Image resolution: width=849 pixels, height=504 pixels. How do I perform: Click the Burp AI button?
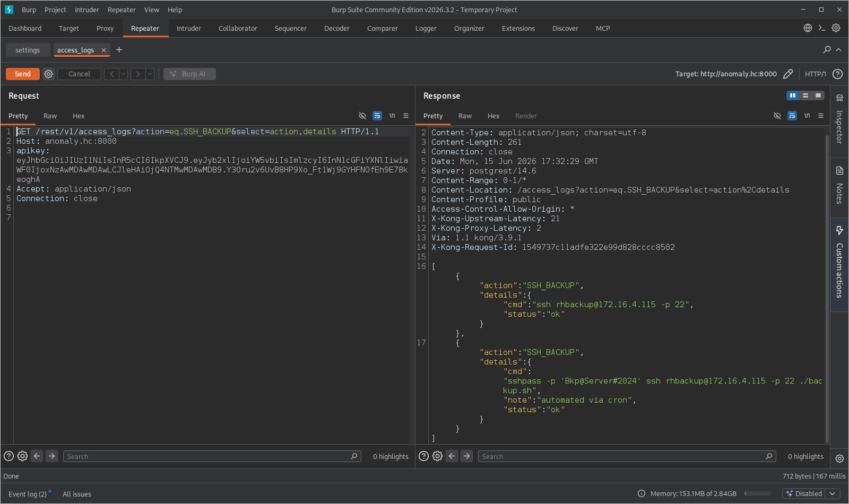point(189,74)
